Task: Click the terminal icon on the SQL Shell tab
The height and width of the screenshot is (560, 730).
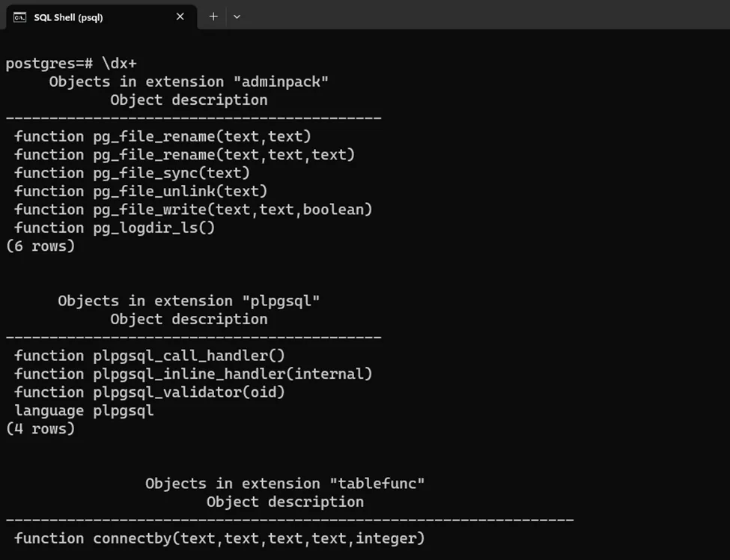Action: 20,16
